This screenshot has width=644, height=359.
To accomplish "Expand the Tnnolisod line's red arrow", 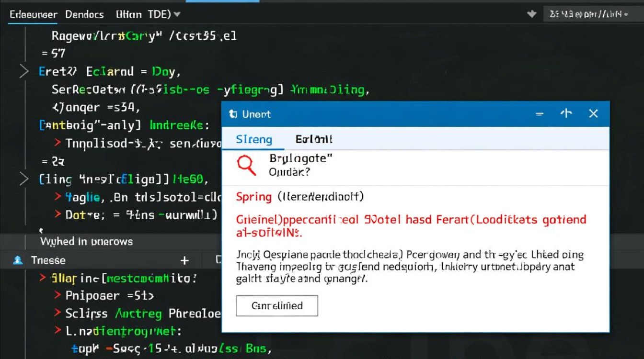I will tap(57, 142).
